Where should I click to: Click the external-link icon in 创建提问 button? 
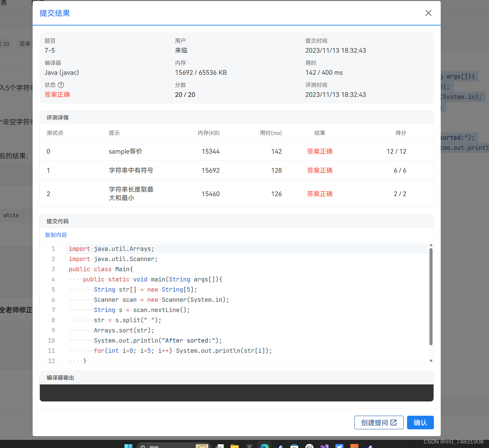(x=394, y=422)
